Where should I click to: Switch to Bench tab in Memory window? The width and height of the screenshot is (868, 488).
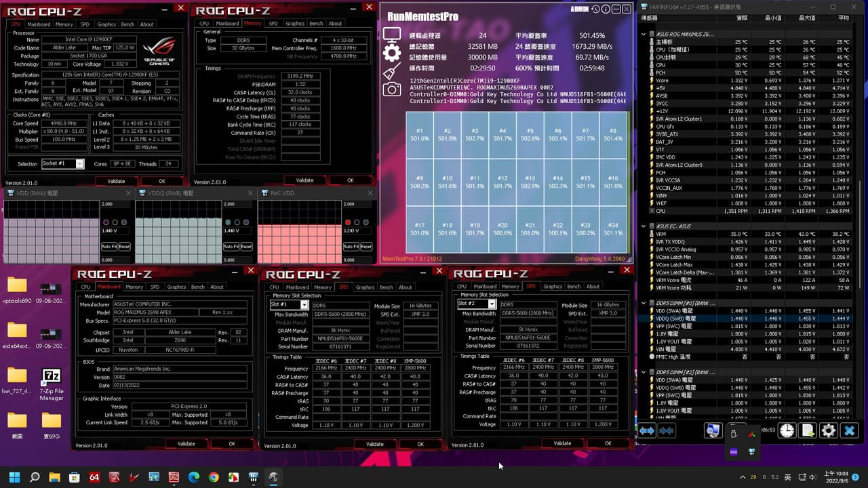click(316, 23)
